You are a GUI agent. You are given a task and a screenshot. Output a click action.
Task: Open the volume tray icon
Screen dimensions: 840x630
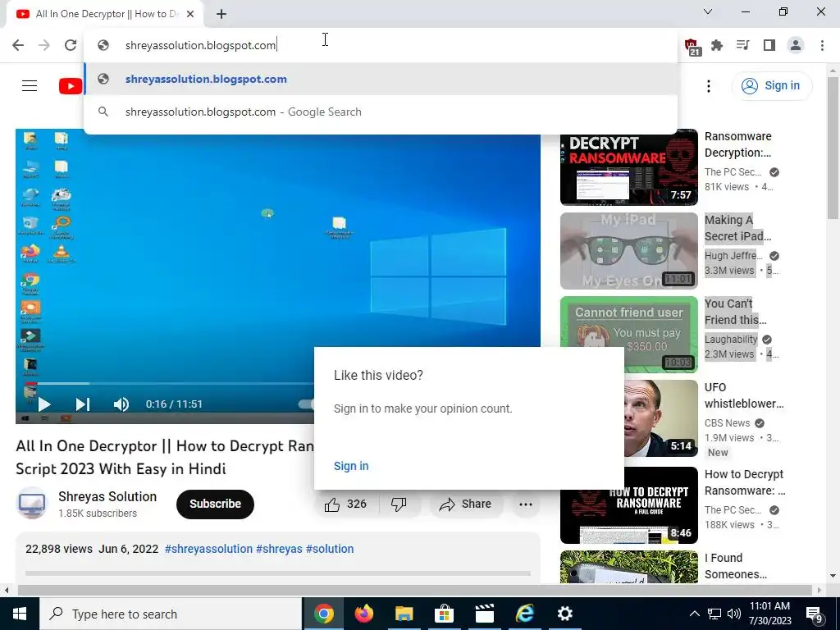(x=734, y=614)
